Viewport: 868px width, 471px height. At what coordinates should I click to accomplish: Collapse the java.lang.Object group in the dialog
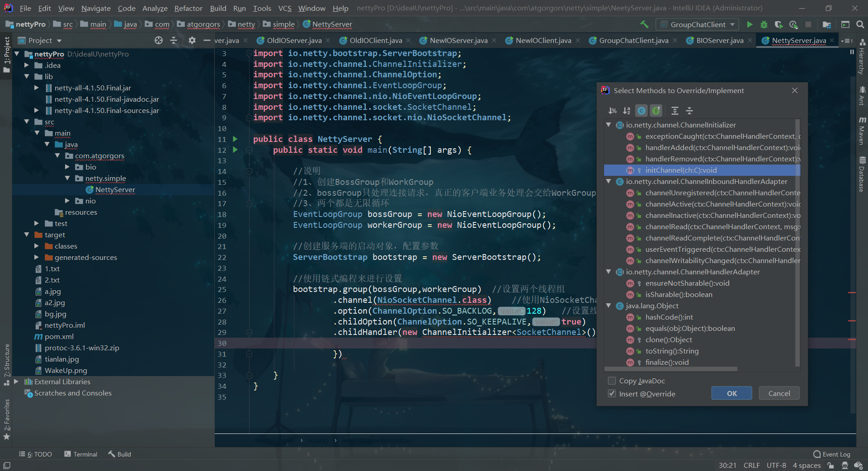pyautogui.click(x=609, y=306)
